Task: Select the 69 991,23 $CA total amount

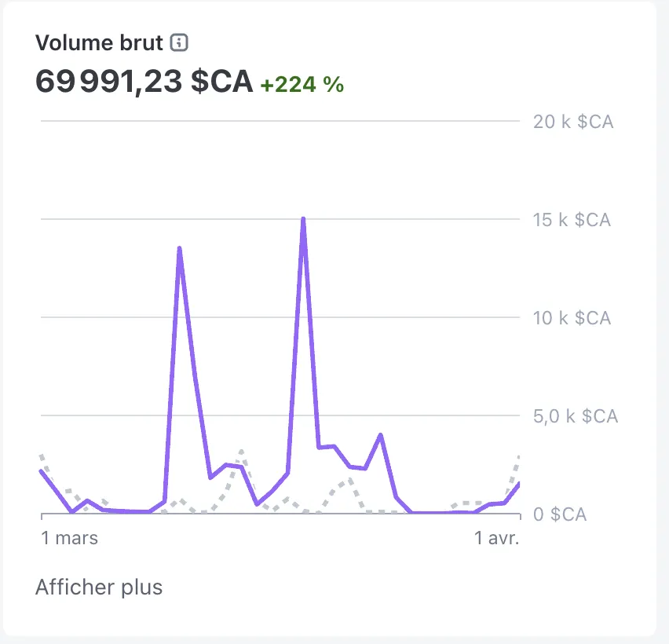Action: pyautogui.click(x=144, y=81)
